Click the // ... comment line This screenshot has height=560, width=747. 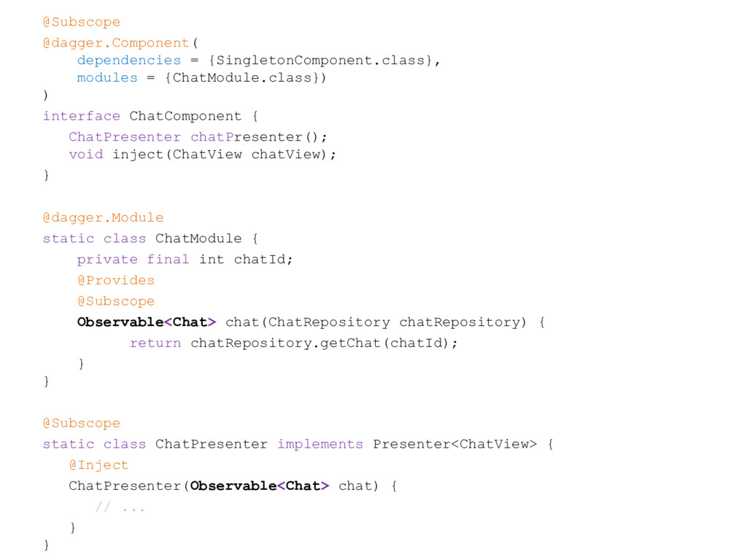tap(120, 507)
